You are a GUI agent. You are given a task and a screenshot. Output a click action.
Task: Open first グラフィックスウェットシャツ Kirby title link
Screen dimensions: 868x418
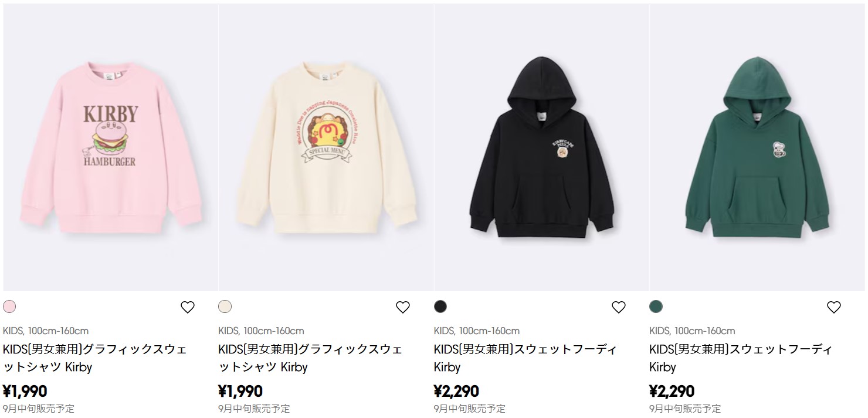tap(95, 358)
